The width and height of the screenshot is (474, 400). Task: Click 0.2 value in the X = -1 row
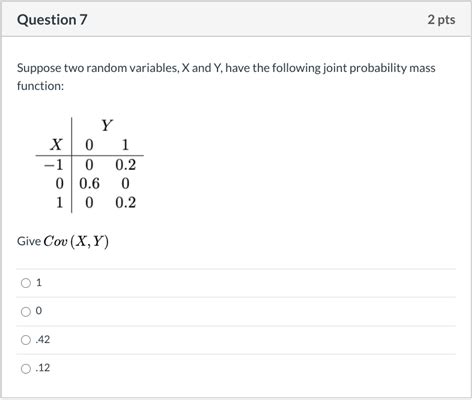(126, 165)
